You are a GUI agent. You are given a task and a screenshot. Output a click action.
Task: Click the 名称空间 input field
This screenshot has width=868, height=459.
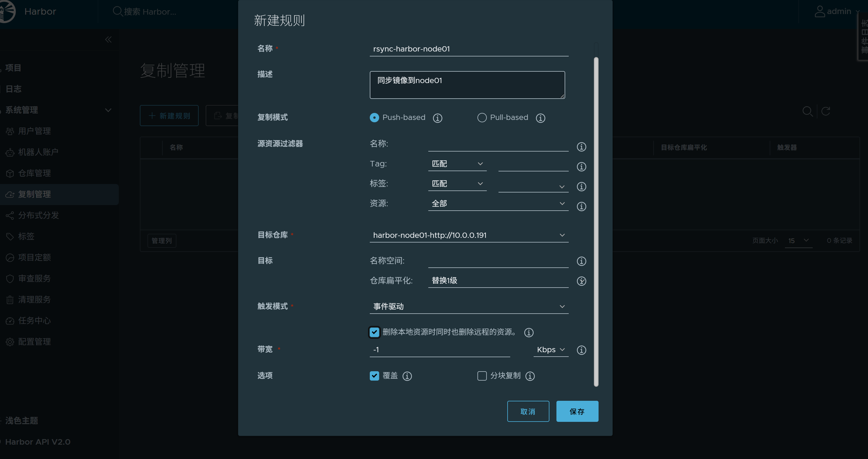[x=498, y=261]
